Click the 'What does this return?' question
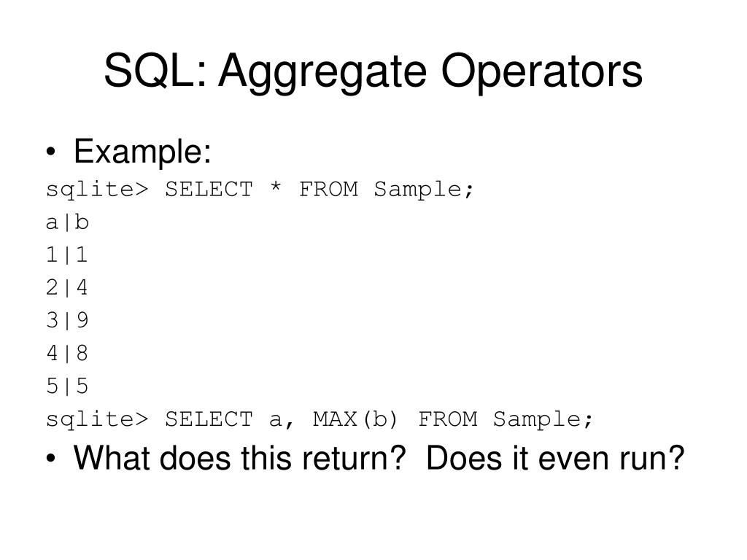This screenshot has width=747, height=560. point(239,459)
